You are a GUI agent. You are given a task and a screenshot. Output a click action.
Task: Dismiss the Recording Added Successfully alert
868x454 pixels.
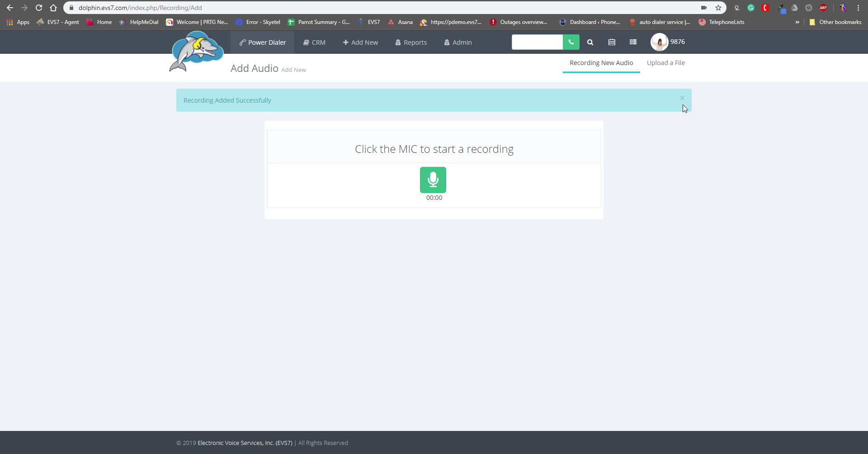tap(682, 98)
